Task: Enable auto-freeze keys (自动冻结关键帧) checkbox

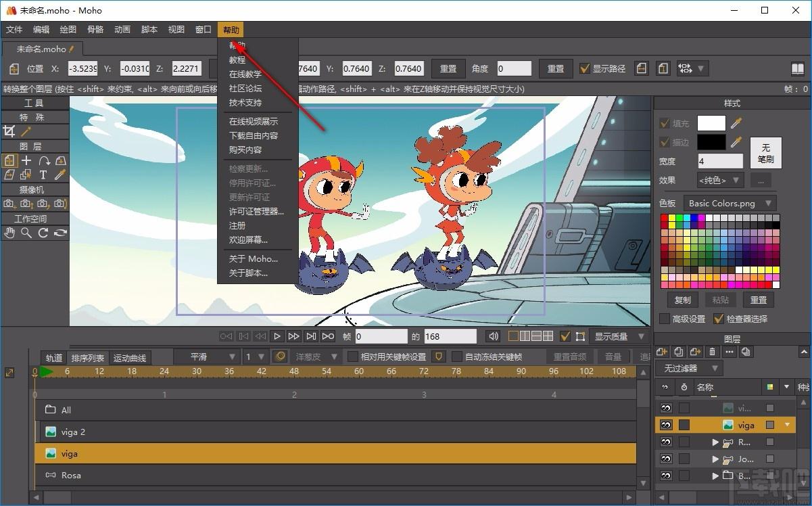Action: [x=457, y=356]
